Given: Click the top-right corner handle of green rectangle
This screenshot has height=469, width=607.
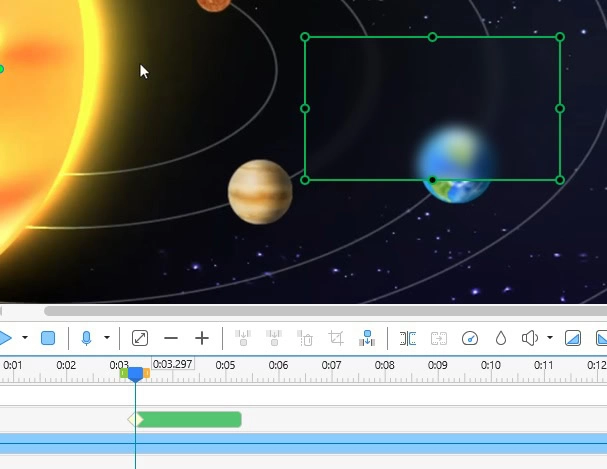Looking at the screenshot, I should click(x=560, y=37).
